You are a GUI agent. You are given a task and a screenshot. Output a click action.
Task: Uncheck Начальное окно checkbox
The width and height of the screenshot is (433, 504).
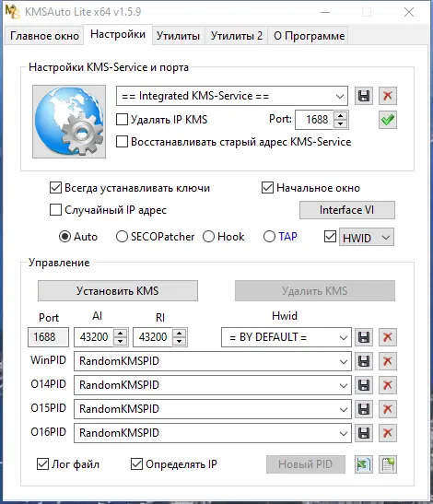[267, 188]
